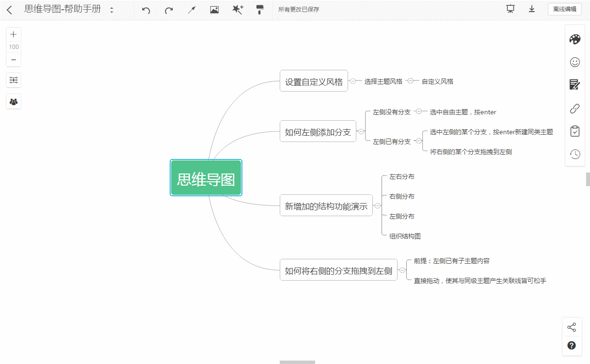Insert an image into the map
This screenshot has width=590, height=364.
(x=214, y=10)
